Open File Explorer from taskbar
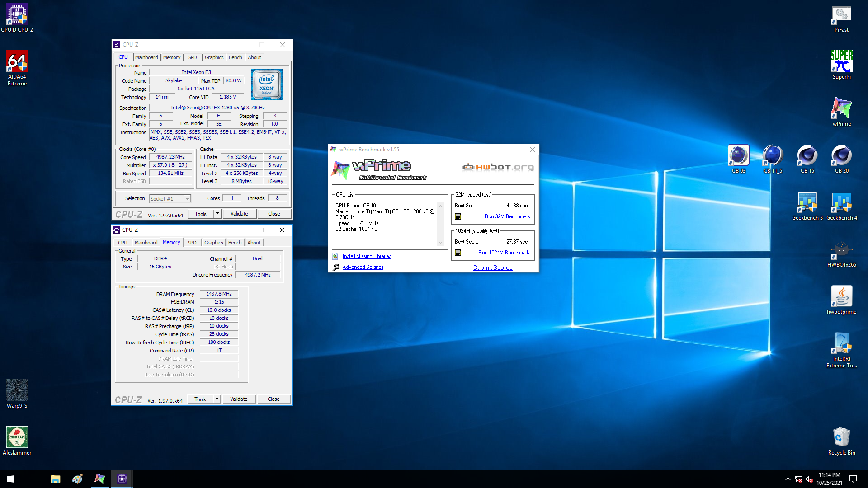 pyautogui.click(x=55, y=479)
